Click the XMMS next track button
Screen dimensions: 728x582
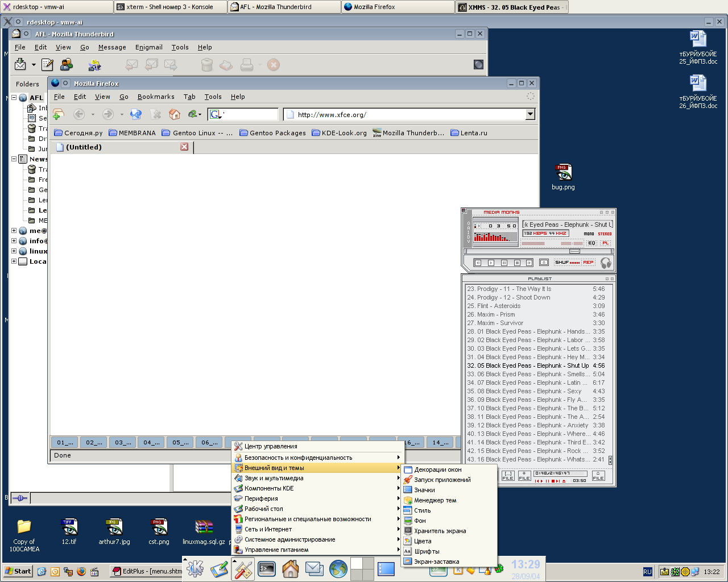[529, 263]
